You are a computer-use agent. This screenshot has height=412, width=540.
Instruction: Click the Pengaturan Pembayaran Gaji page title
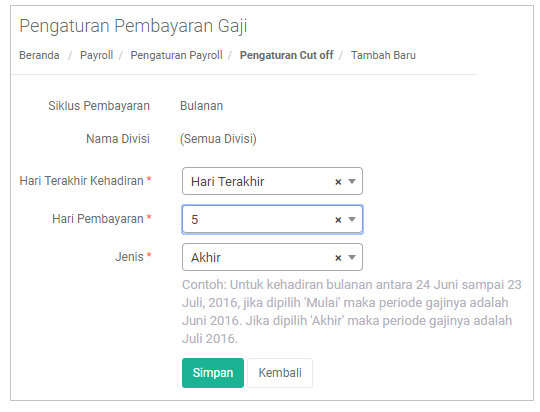pyautogui.click(x=133, y=26)
